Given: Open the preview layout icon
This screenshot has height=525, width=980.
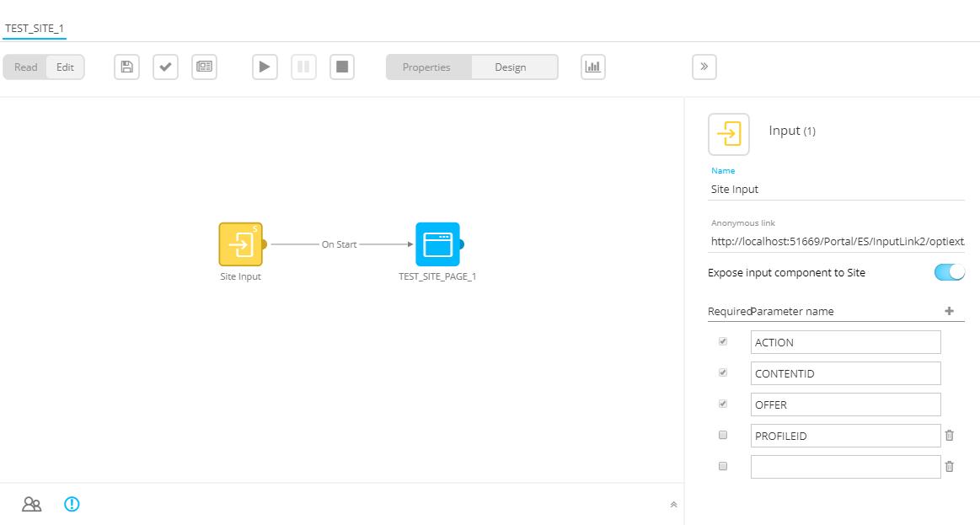Looking at the screenshot, I should pos(204,67).
